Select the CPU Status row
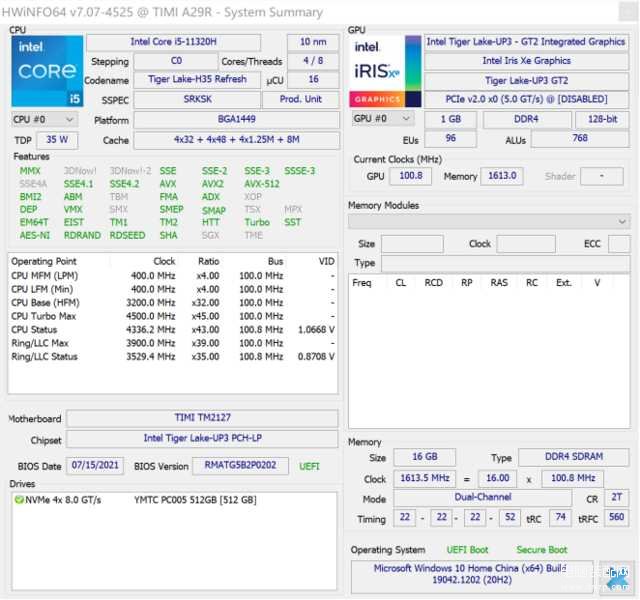640x600 pixels. pos(173,330)
